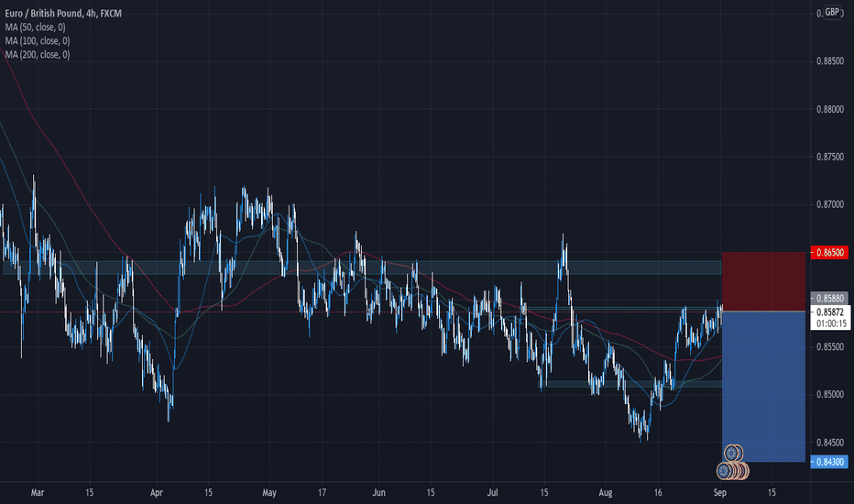Screen dimensions: 854x504
Task: Click the 0.88500 price axis label
Action: click(x=830, y=61)
